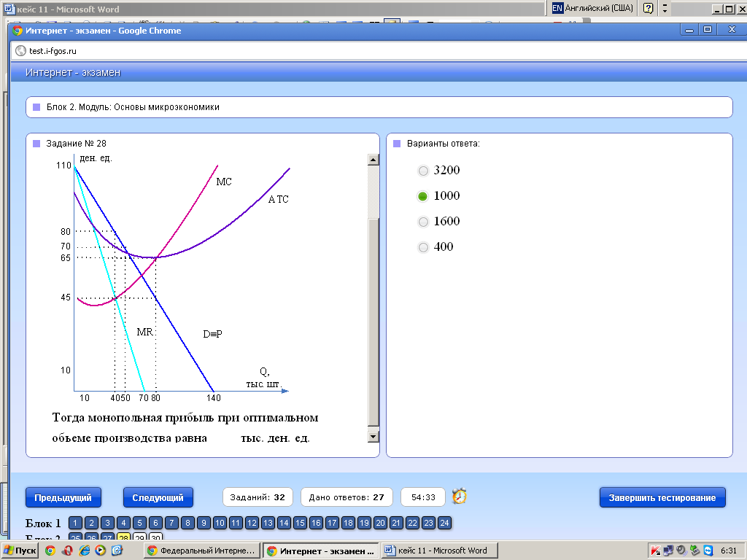Switch to кейс 11 - Microsoft Word taskbar
The height and width of the screenshot is (560, 747).
tap(440, 551)
